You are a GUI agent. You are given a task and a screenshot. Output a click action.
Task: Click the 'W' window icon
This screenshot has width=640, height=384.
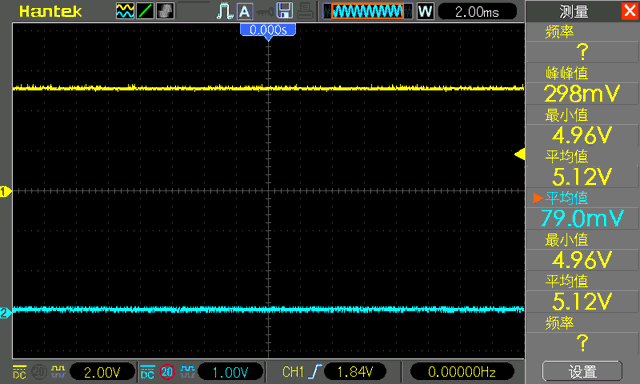pyautogui.click(x=425, y=11)
